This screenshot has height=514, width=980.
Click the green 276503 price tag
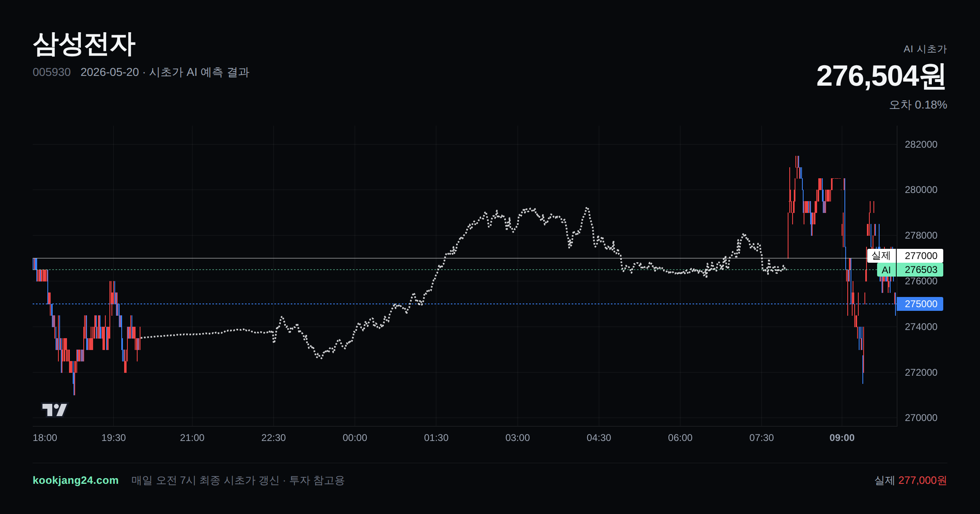(920, 270)
